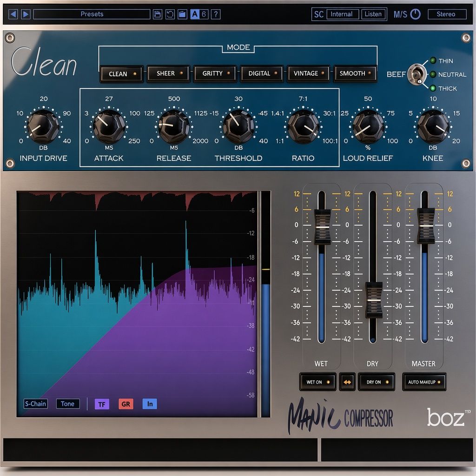Select the A state button
Screen dimensions: 476x476
(x=195, y=14)
